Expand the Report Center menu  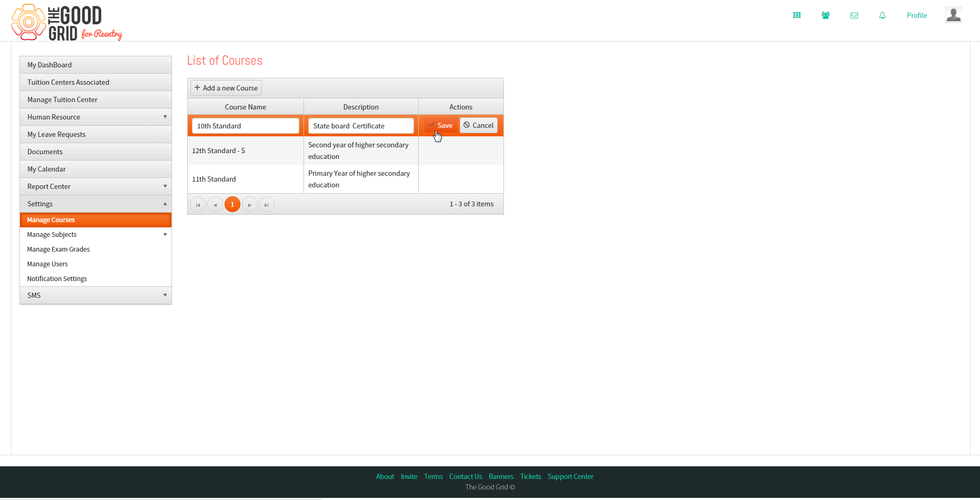[x=96, y=186]
